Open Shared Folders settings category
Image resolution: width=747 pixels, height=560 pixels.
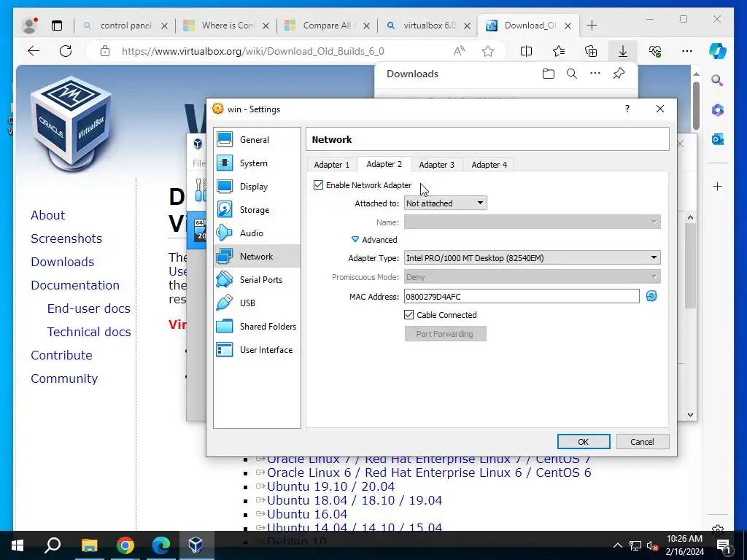[x=257, y=326]
